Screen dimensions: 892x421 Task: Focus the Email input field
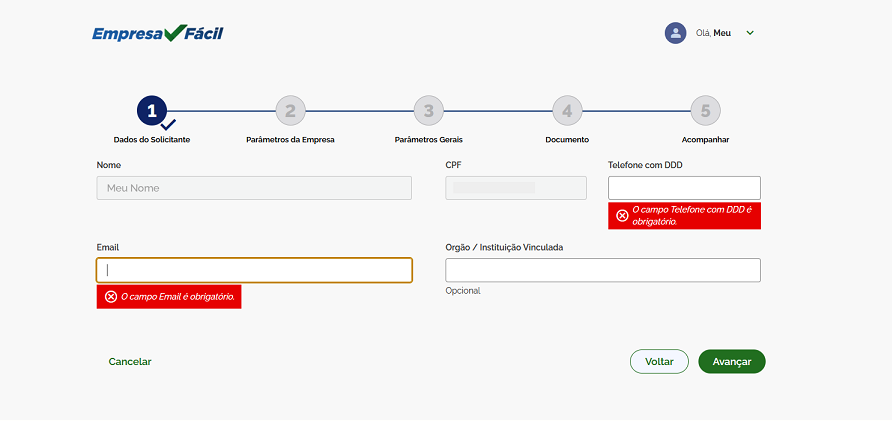(x=254, y=270)
